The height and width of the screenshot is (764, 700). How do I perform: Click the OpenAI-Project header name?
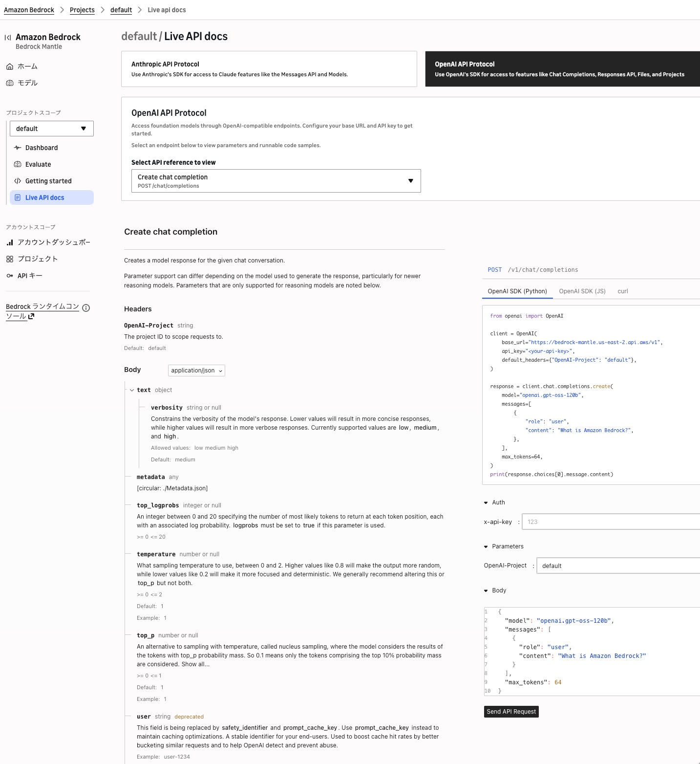(x=148, y=326)
